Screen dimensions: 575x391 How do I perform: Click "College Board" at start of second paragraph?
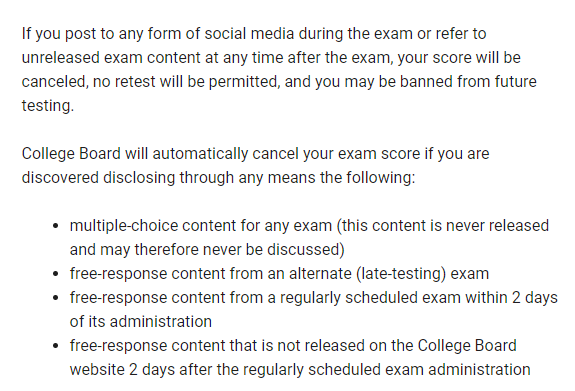coord(71,154)
